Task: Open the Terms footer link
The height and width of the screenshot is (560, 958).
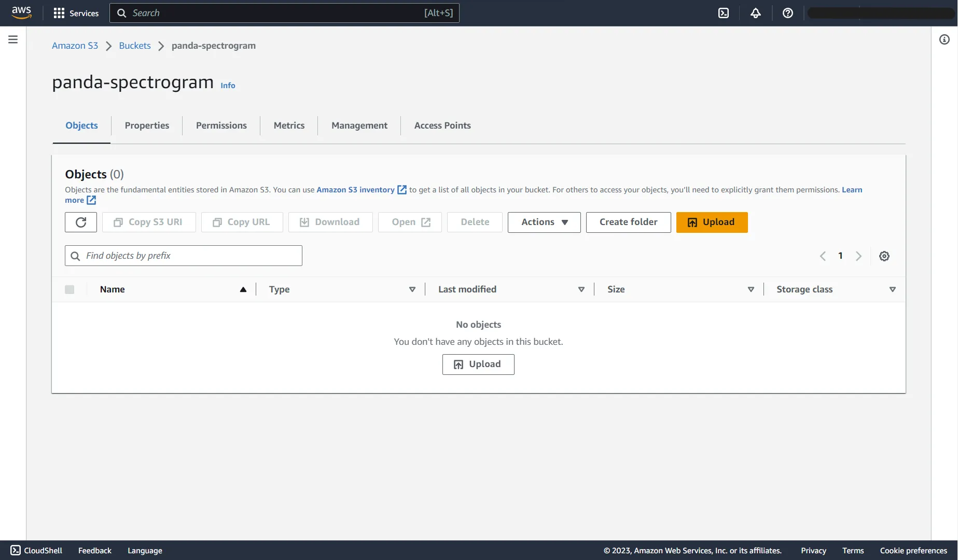Action: (x=853, y=551)
